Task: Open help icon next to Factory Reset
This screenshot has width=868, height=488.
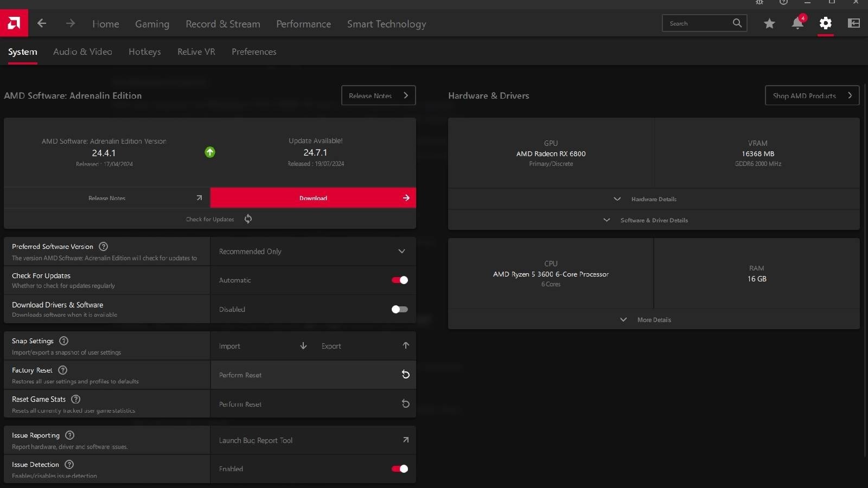Action: click(62, 370)
